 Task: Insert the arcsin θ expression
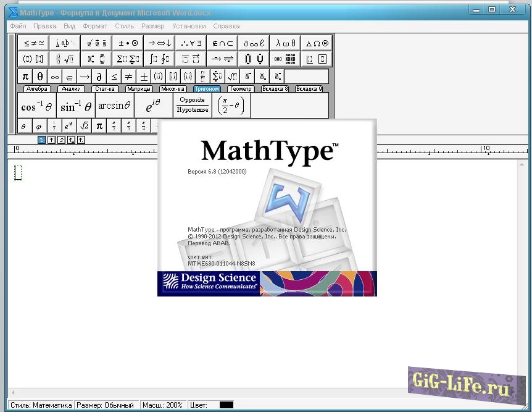pos(114,106)
